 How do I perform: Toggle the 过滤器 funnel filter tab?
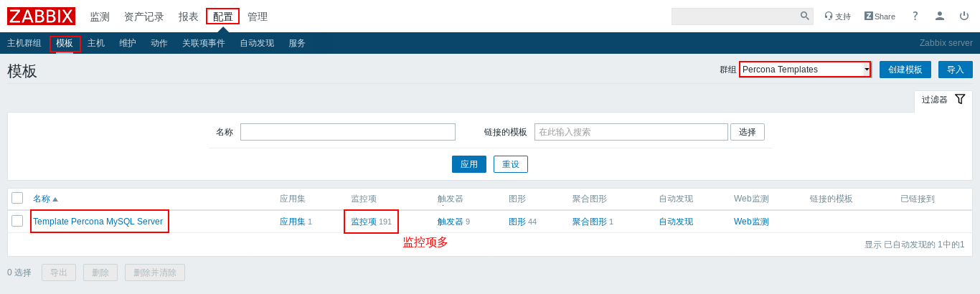(943, 100)
